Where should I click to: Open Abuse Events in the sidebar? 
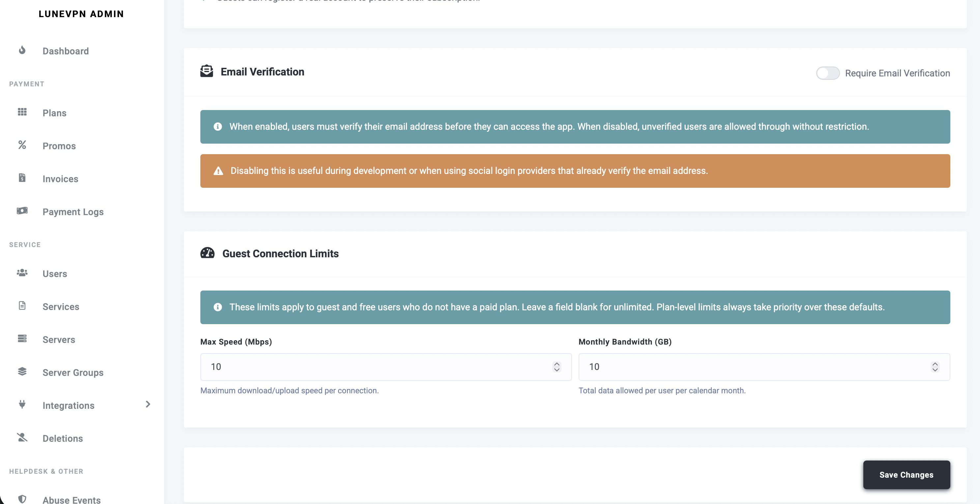pyautogui.click(x=72, y=499)
